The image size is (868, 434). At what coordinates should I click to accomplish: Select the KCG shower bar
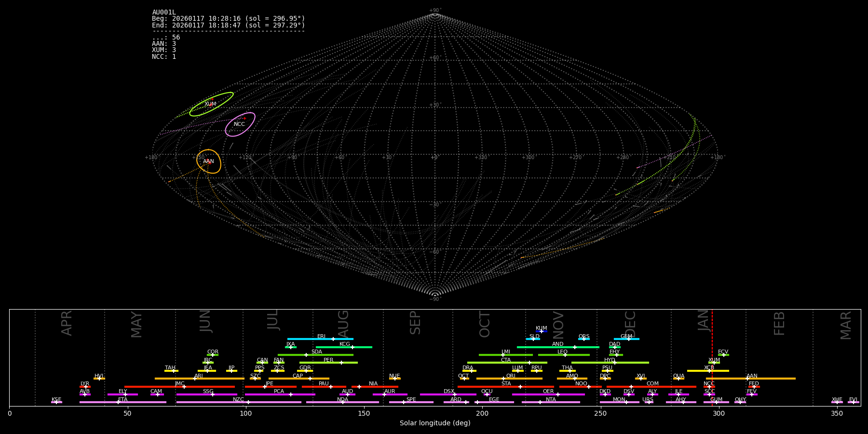(x=344, y=347)
